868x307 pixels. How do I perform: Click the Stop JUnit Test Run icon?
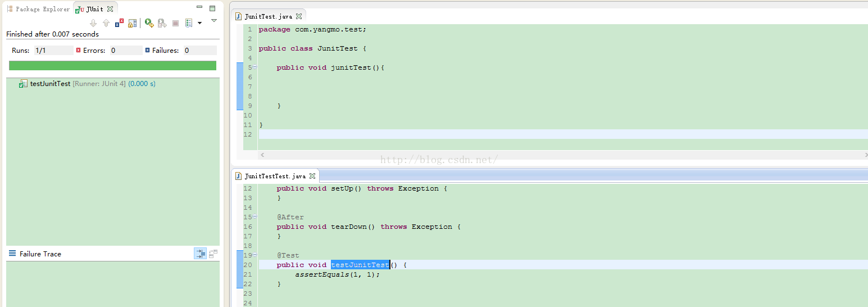(x=175, y=23)
